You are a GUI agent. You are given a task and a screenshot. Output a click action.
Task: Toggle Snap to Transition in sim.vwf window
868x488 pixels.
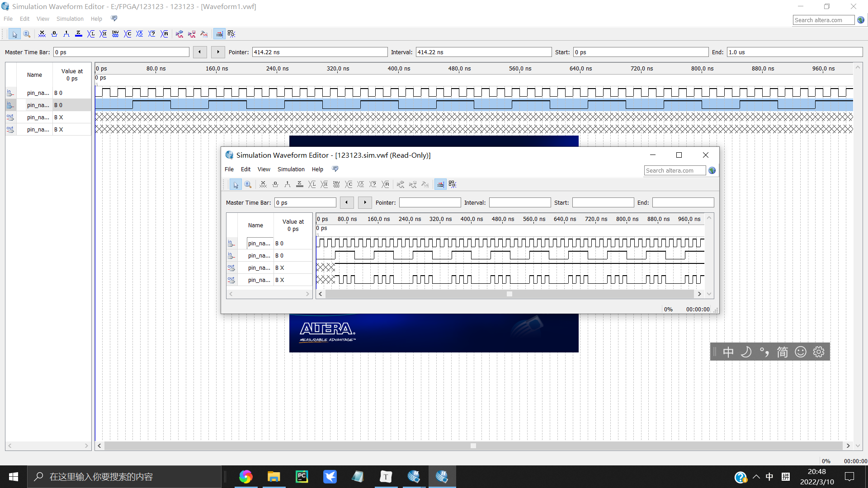453,184
